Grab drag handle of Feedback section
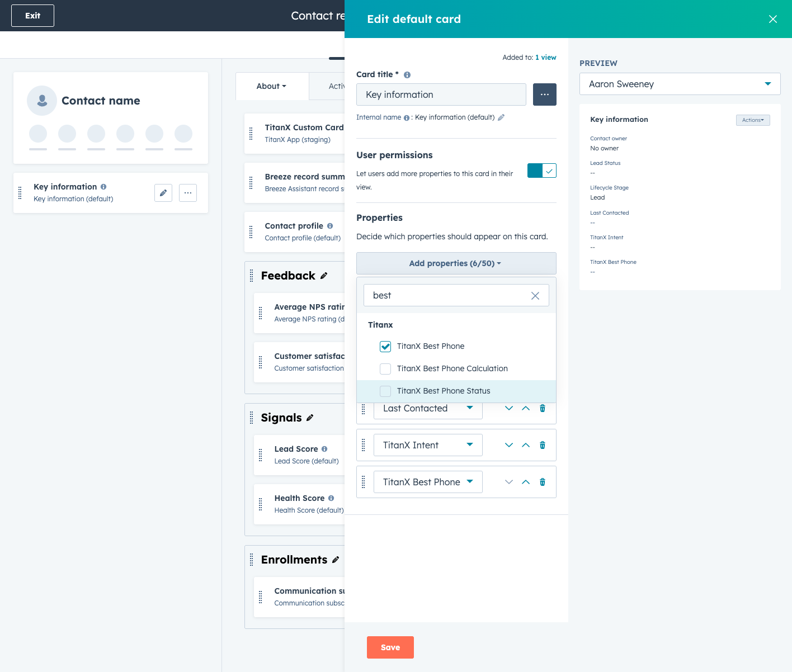 (252, 276)
